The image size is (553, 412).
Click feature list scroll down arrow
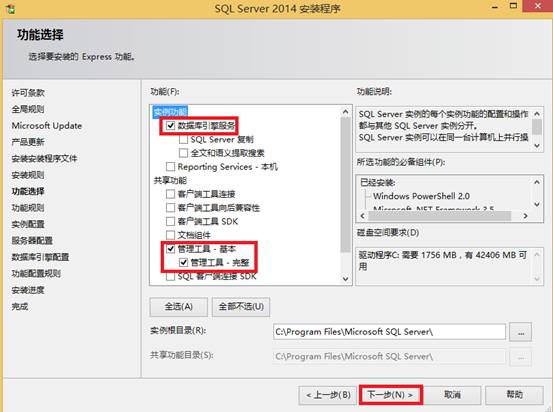[345, 279]
